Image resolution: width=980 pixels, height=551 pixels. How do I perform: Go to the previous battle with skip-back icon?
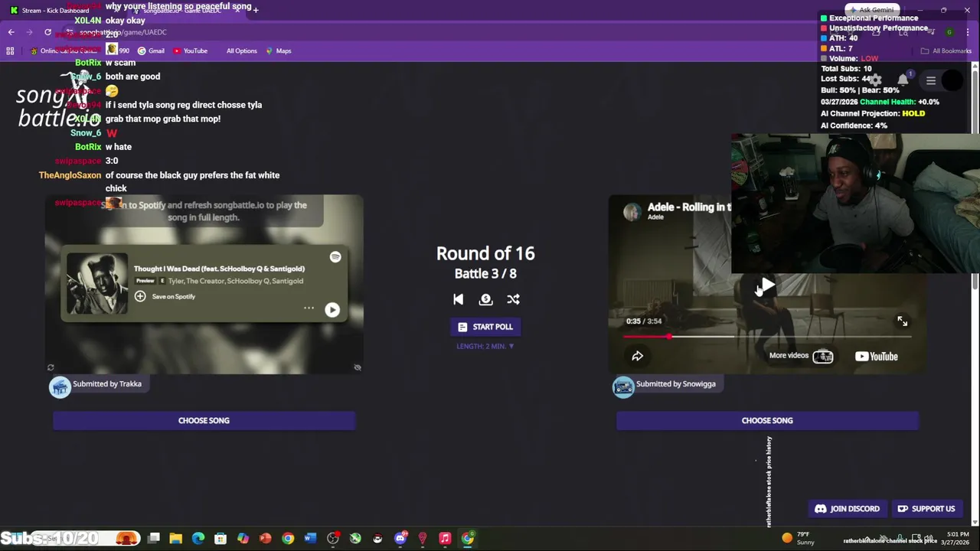tap(458, 299)
